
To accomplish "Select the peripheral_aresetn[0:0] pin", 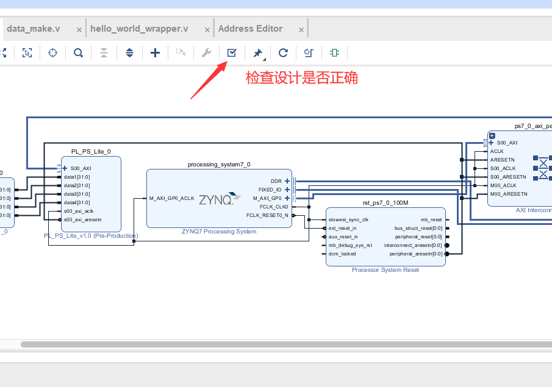I will click(416, 254).
